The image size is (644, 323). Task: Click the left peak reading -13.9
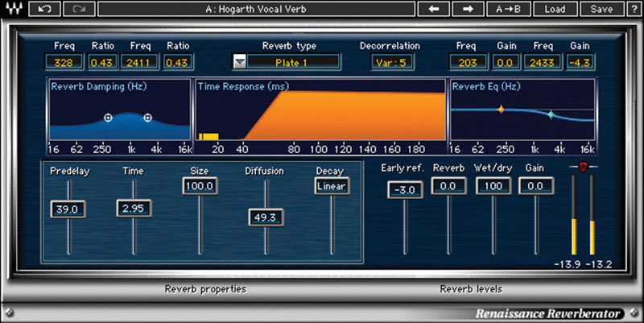click(567, 265)
